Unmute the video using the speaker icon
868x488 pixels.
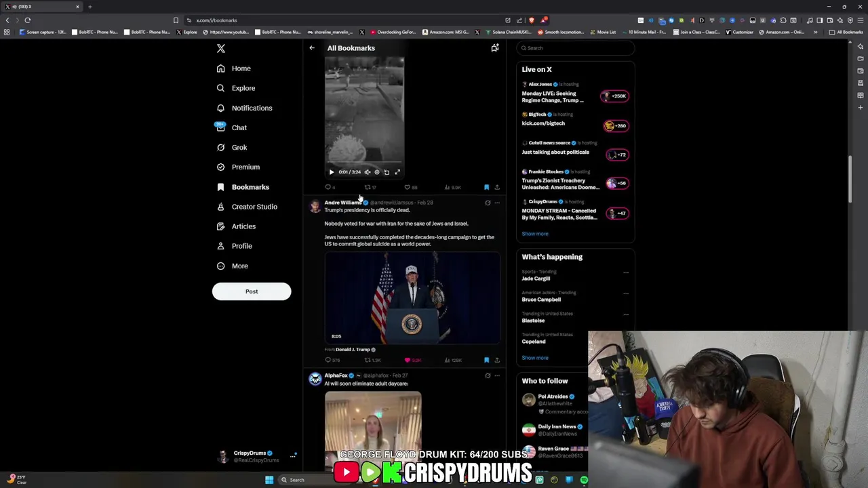(x=368, y=172)
